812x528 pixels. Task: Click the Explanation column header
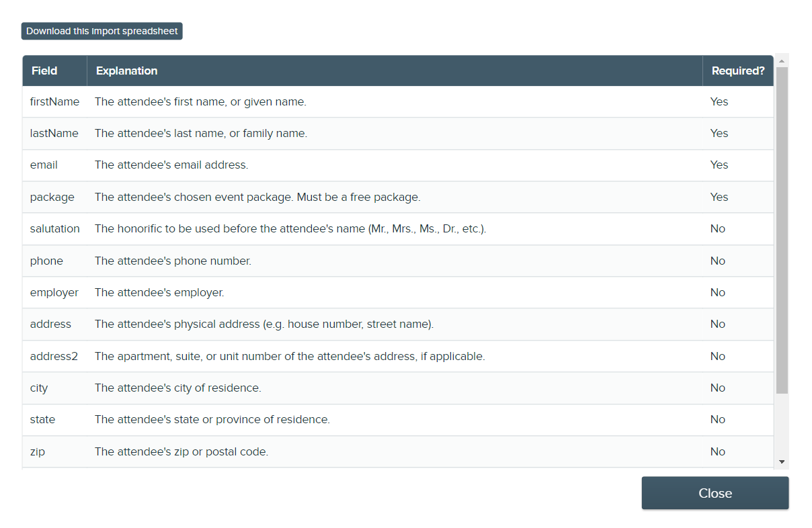coord(395,71)
